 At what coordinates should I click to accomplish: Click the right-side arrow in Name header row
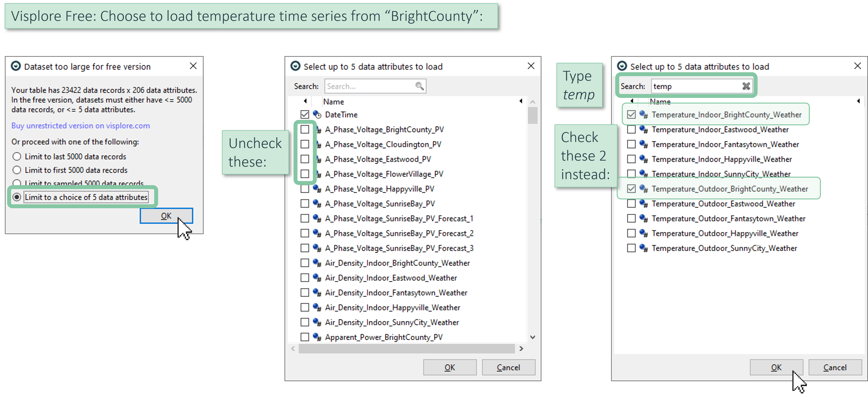521,101
